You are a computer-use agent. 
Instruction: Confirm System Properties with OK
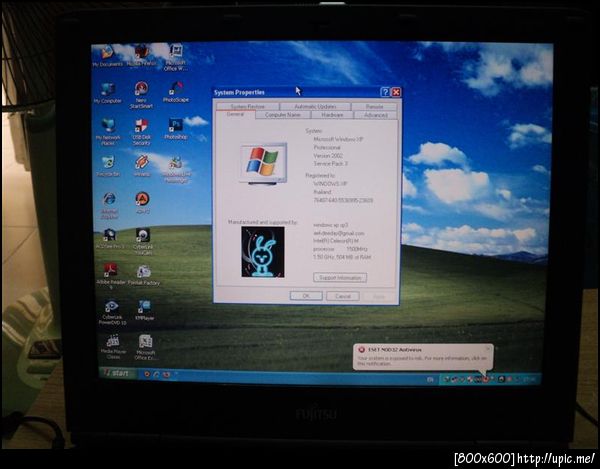click(306, 296)
